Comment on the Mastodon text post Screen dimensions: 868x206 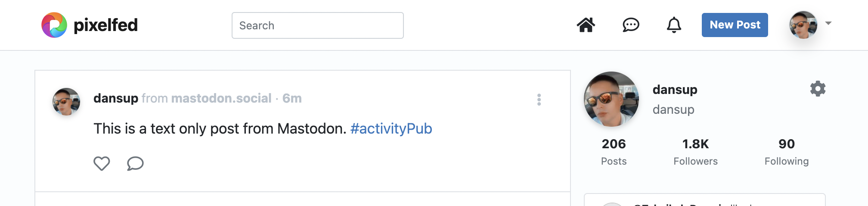point(135,163)
